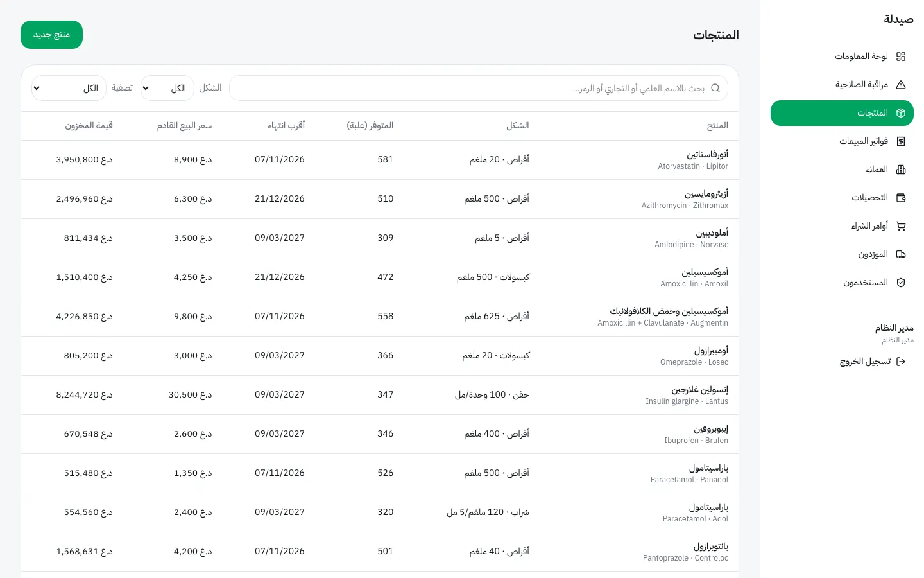Click the products box icon (المنتجات)
The height and width of the screenshot is (578, 924).
pyautogui.click(x=901, y=113)
